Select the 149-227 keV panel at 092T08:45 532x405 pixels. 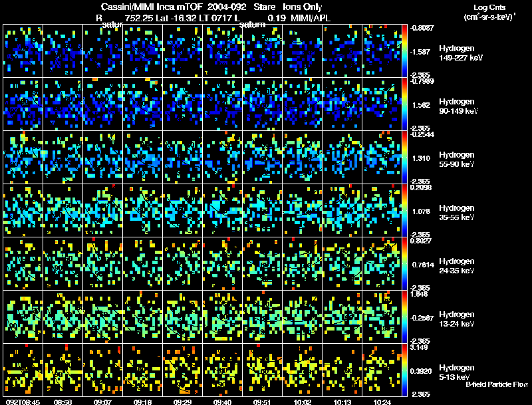tap(23, 51)
